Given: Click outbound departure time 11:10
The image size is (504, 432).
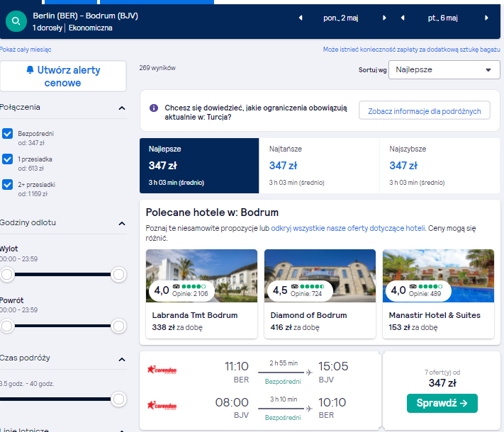Looking at the screenshot, I should click(237, 366).
